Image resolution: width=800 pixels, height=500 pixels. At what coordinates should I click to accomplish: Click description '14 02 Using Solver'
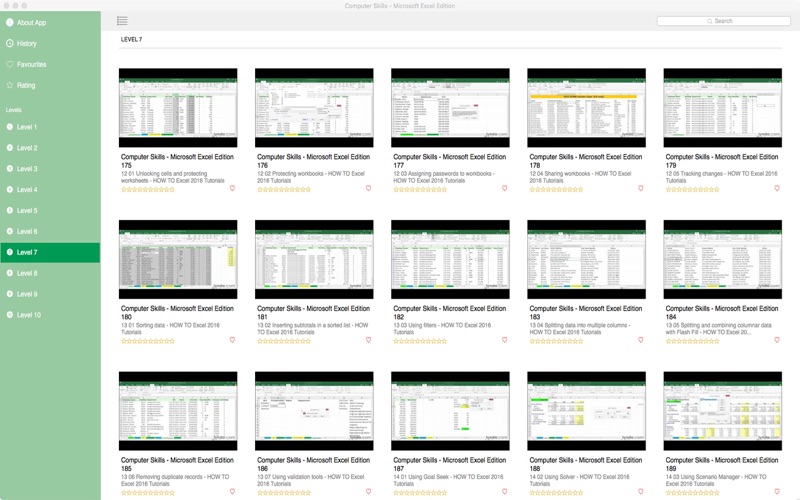[579, 480]
